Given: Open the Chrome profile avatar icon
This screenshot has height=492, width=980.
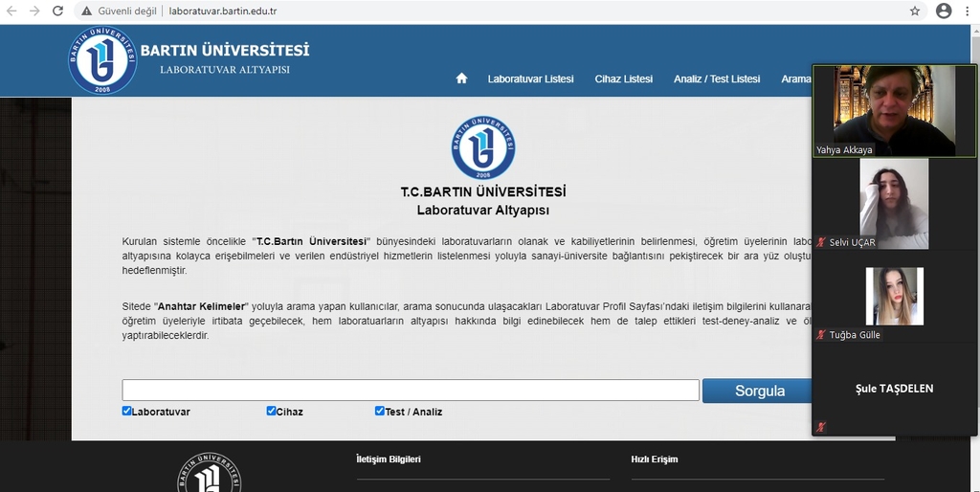Looking at the screenshot, I should coord(944,11).
